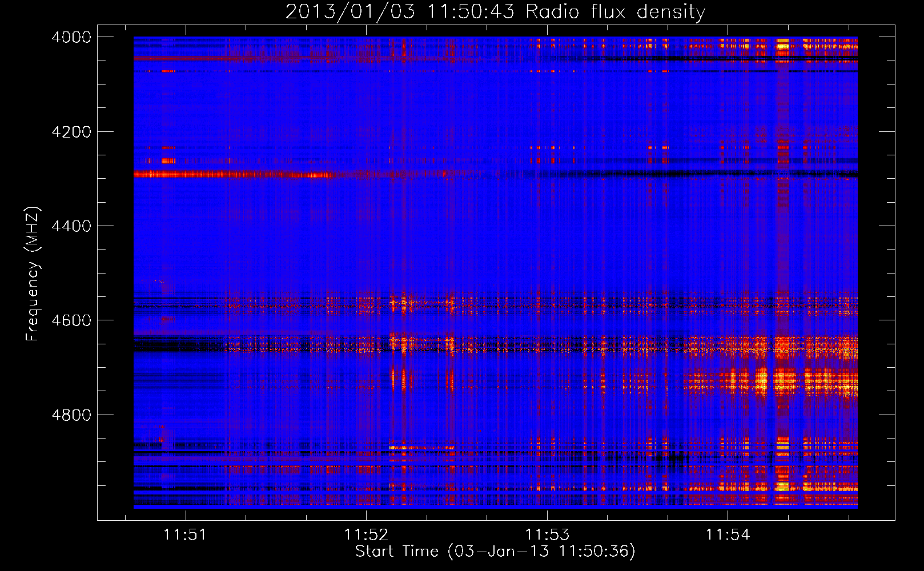This screenshot has width=924, height=571.
Task: Click the "Frequency (MHZ)" axis label
Action: click(x=33, y=274)
